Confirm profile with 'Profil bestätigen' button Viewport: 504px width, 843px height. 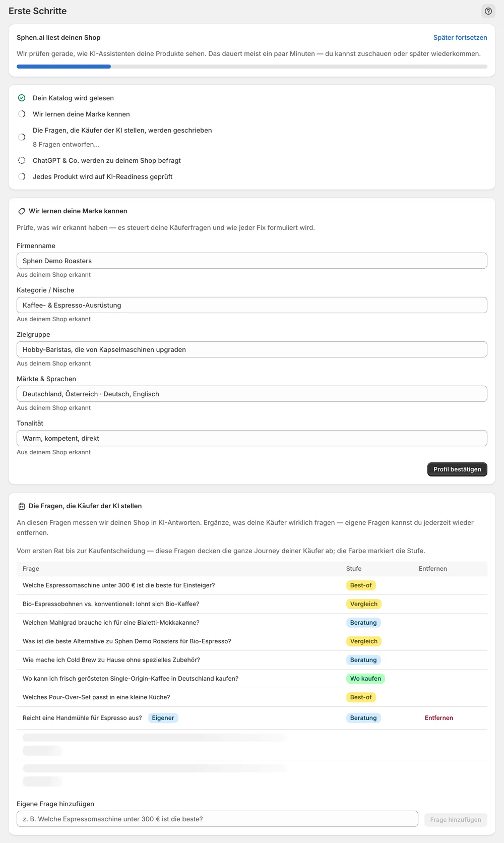(457, 469)
